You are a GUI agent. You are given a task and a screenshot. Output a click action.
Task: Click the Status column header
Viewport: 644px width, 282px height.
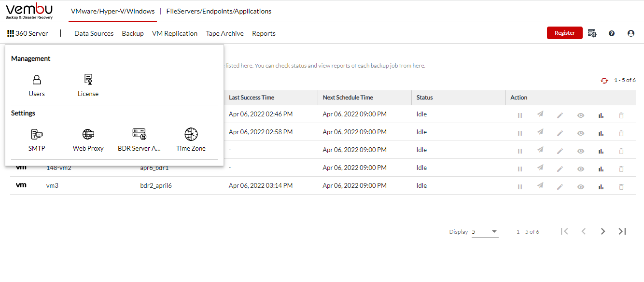[425, 98]
